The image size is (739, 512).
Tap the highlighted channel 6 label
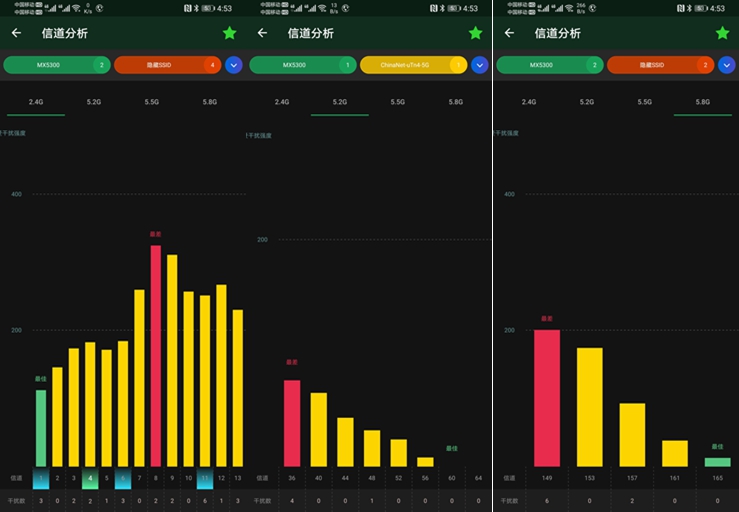click(x=123, y=478)
